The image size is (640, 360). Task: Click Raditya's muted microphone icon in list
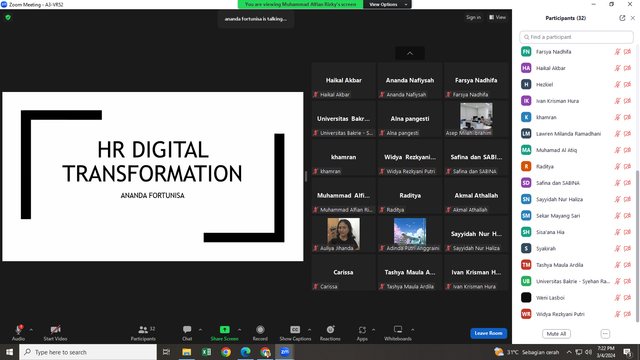point(618,167)
